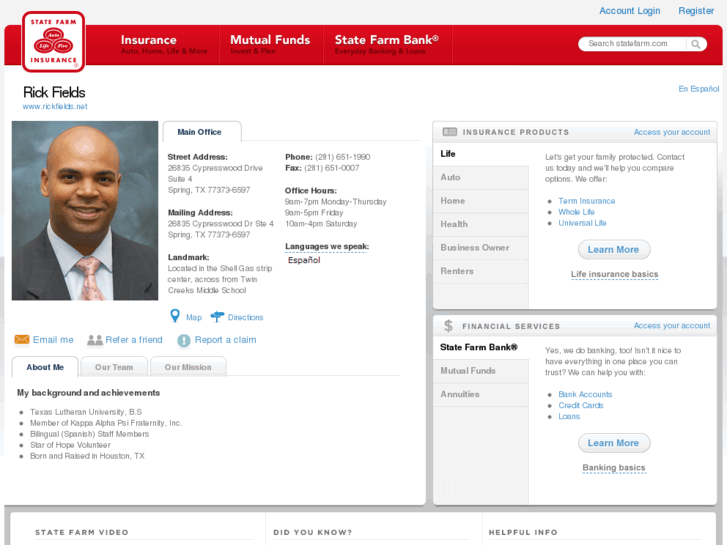727x545 pixels.
Task: Open the Banking basics link
Action: [614, 468]
